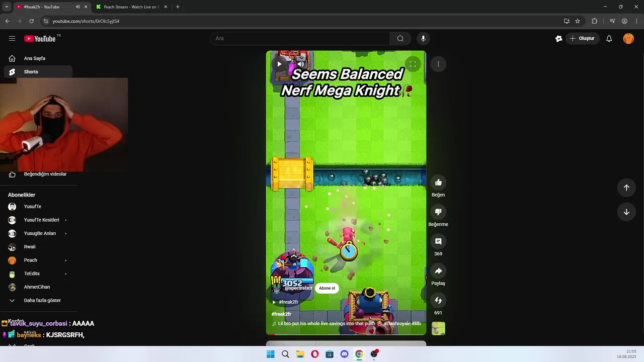Open the Windows Start menu
The height and width of the screenshot is (362, 644).
point(270,354)
